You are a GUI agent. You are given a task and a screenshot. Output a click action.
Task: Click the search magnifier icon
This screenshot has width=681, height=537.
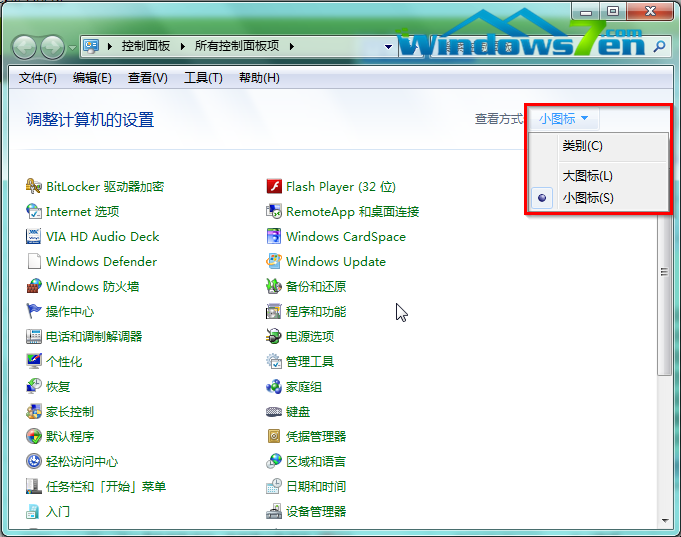(x=659, y=46)
